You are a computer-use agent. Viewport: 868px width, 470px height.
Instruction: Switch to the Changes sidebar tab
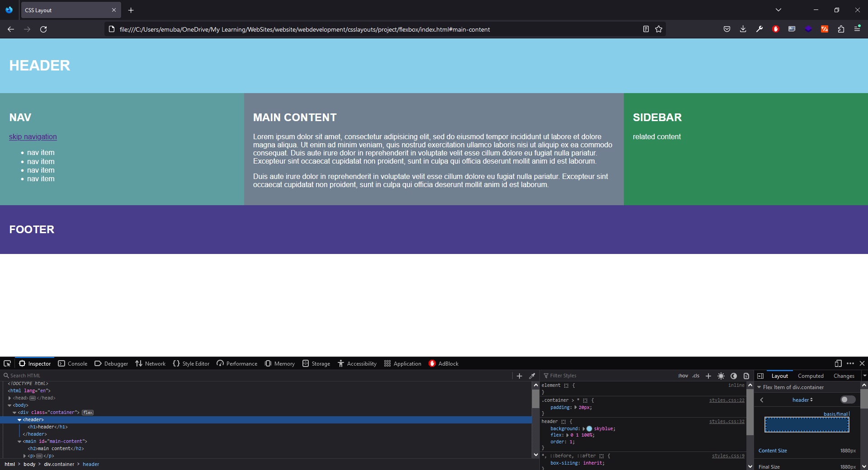pyautogui.click(x=844, y=376)
